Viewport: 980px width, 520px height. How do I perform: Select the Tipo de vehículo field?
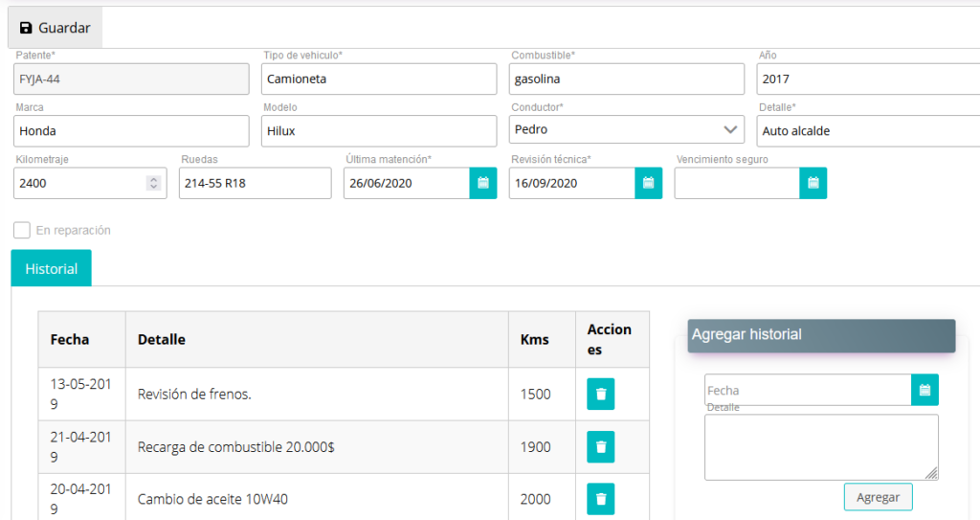coord(379,79)
